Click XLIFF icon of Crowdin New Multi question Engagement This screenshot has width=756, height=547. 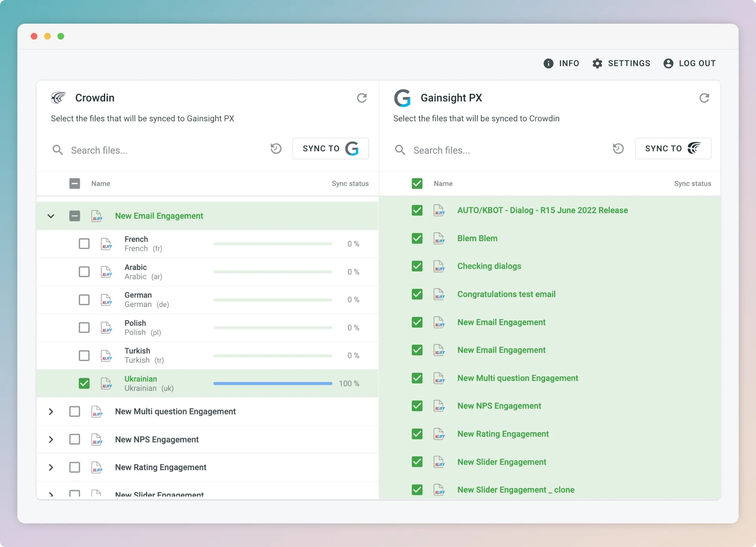tap(97, 411)
